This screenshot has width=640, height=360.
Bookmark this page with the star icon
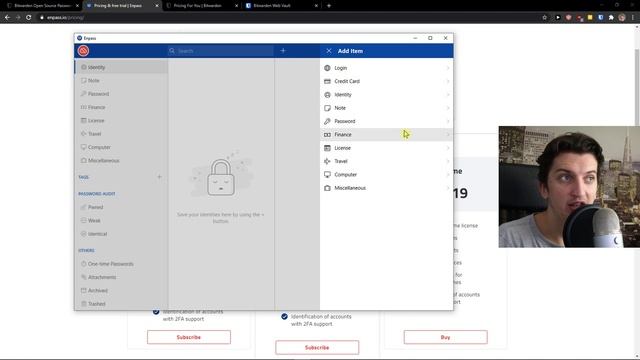pyautogui.click(x=544, y=18)
